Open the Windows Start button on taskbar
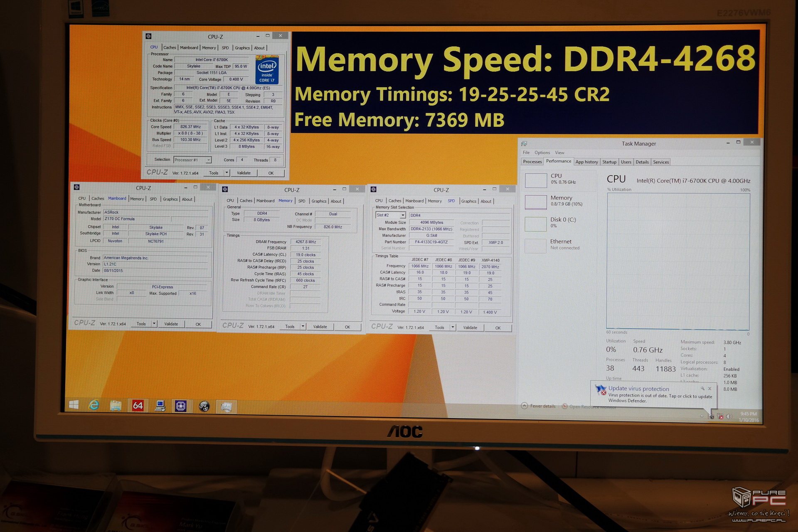This screenshot has width=798, height=532. pyautogui.click(x=74, y=405)
